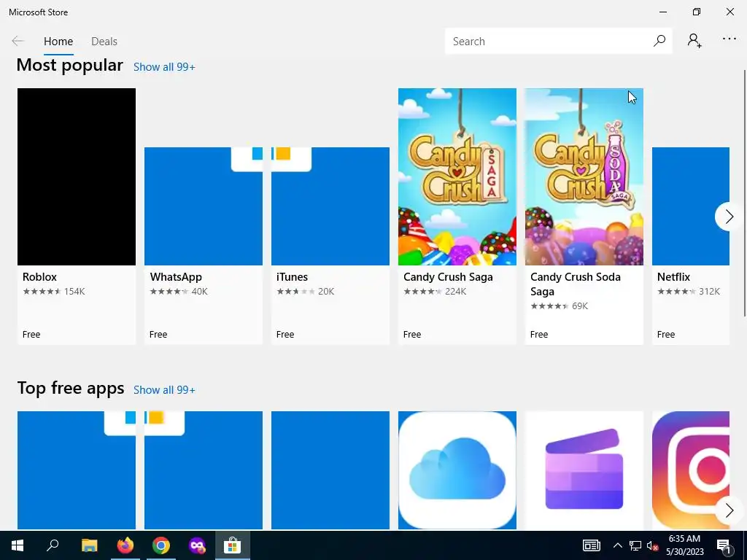Open the iCloud app icon
747x560 pixels.
[x=457, y=470]
